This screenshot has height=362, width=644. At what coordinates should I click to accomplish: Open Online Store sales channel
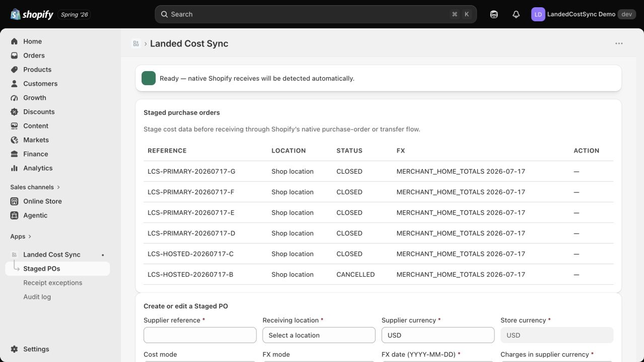pos(43,201)
